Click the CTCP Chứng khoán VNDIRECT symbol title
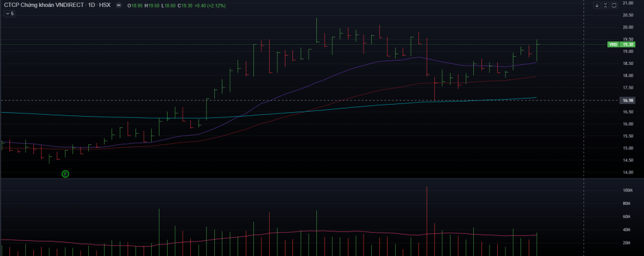 pyautogui.click(x=40, y=6)
